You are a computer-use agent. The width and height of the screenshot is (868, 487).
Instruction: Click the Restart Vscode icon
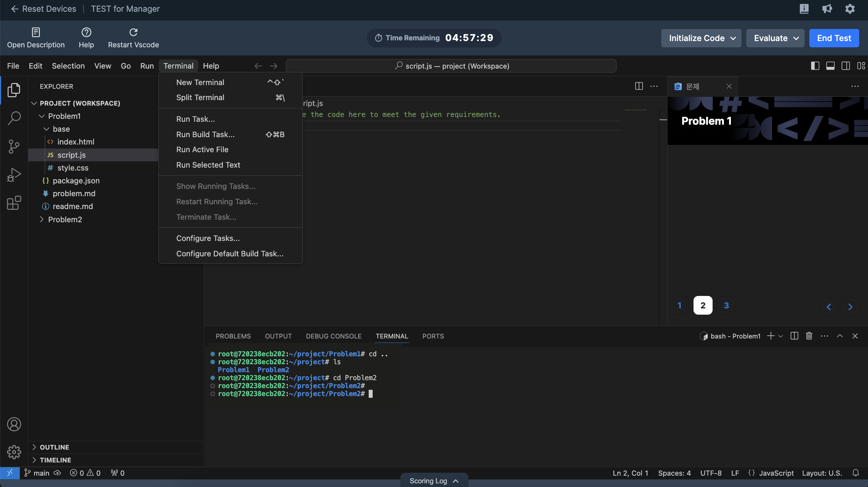(x=133, y=32)
